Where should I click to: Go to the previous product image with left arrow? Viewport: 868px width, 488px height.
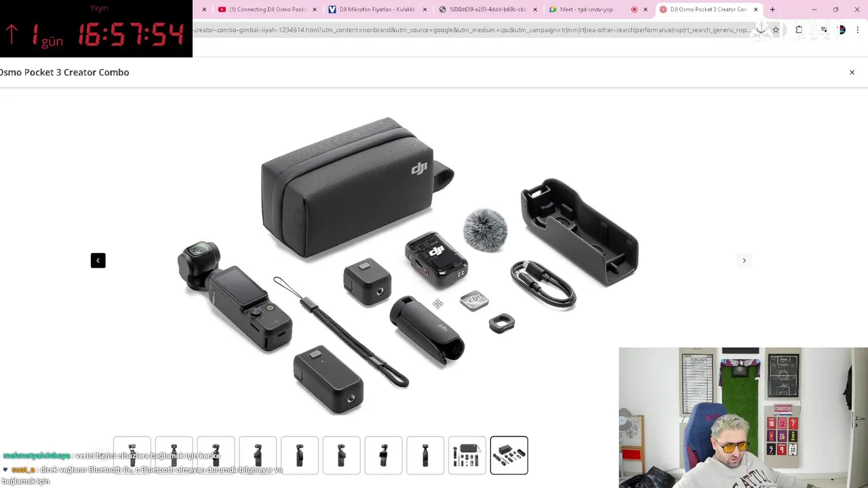(x=98, y=260)
